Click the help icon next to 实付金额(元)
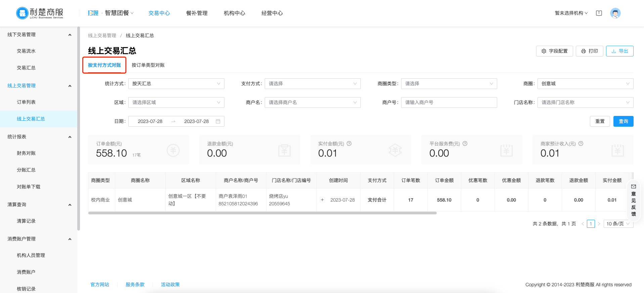 point(349,143)
